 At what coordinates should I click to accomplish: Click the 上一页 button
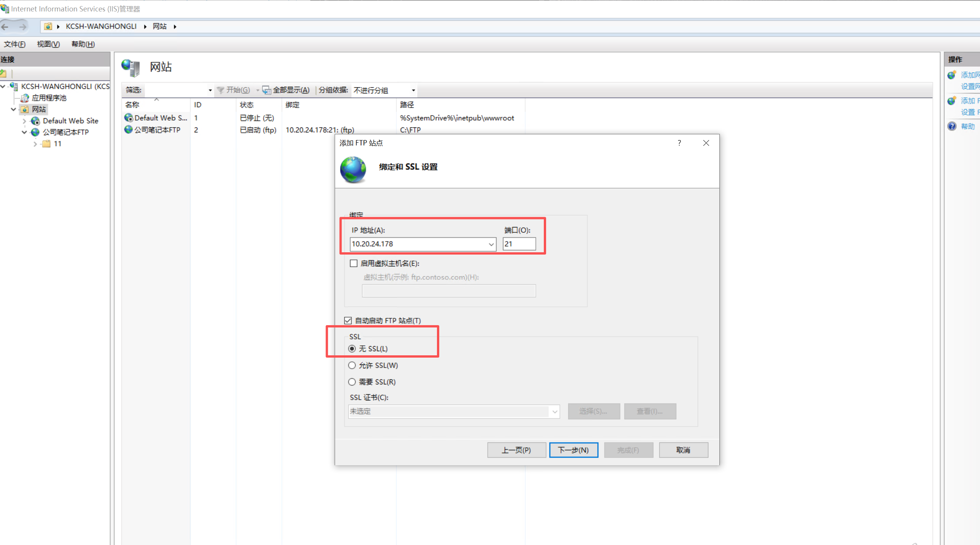click(x=516, y=450)
